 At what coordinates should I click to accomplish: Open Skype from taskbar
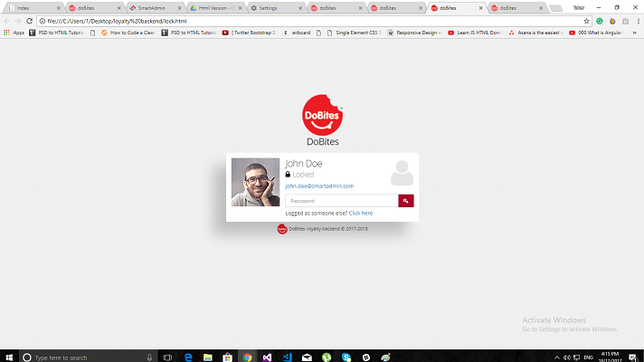(346, 357)
